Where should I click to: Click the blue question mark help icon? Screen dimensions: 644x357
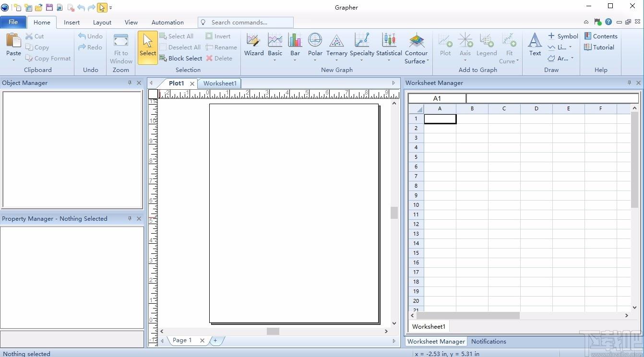[x=608, y=22]
